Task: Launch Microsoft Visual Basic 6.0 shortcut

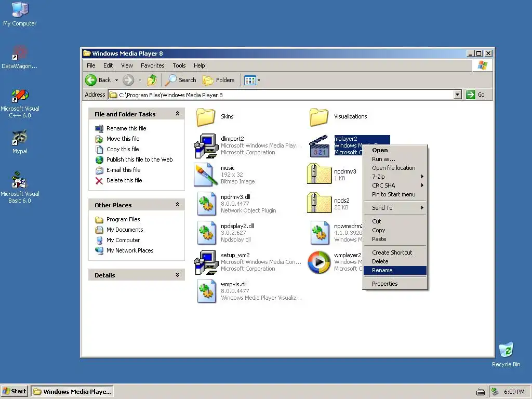Action: tap(20, 188)
